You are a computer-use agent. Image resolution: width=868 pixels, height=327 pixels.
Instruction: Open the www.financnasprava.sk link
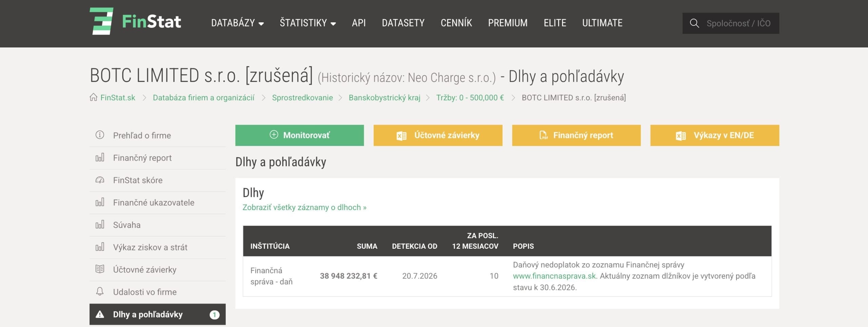click(554, 276)
